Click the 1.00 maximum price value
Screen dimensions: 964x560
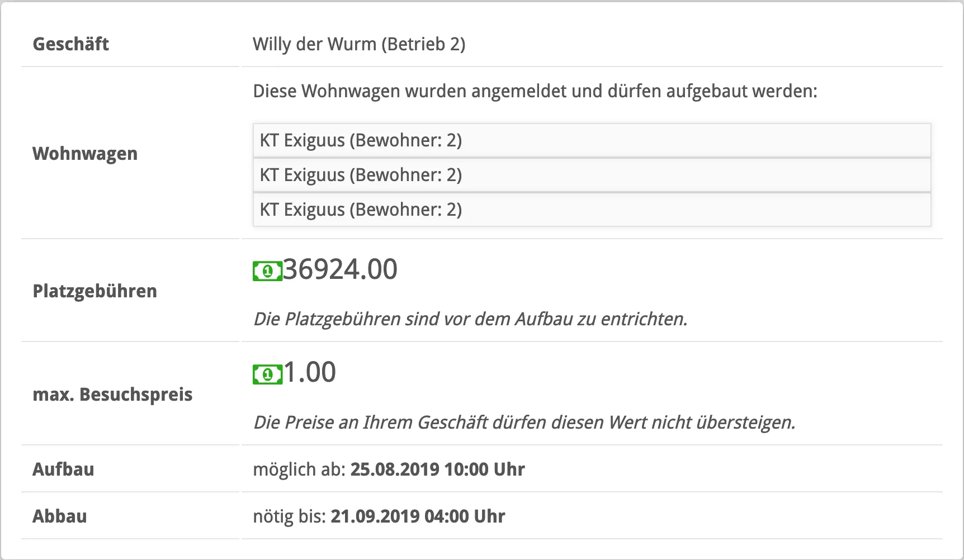pyautogui.click(x=310, y=372)
